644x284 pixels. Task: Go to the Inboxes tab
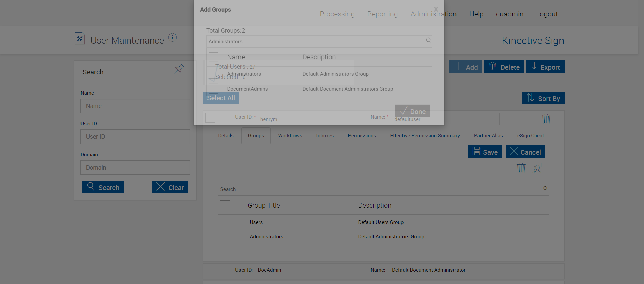(x=325, y=136)
